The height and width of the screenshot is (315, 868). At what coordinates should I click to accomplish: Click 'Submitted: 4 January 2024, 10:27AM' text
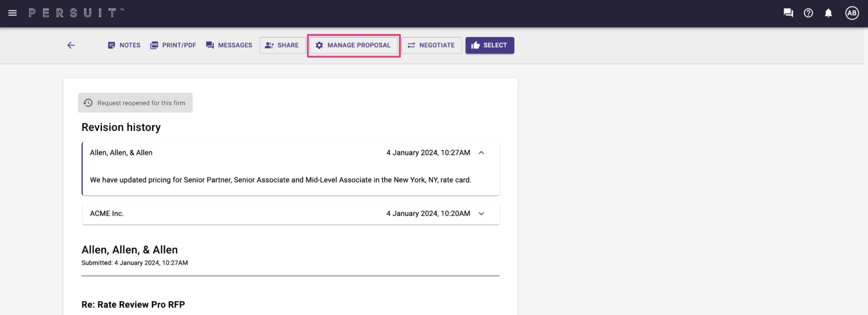(x=135, y=263)
